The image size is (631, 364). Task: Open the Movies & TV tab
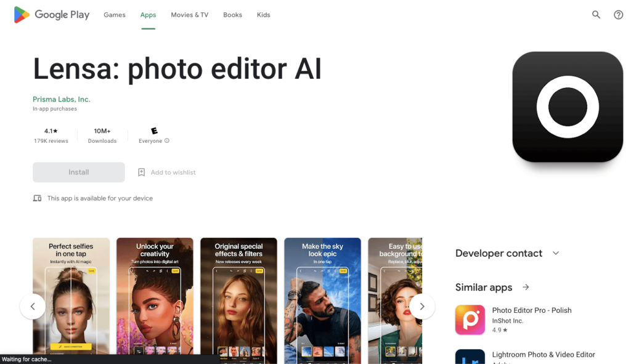[x=190, y=15]
